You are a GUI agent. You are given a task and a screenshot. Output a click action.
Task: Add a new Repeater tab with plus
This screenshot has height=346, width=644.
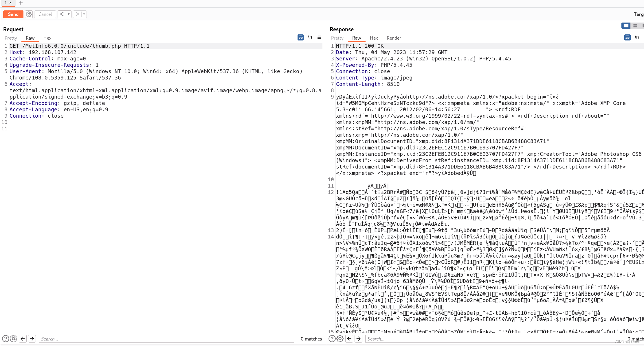(21, 3)
